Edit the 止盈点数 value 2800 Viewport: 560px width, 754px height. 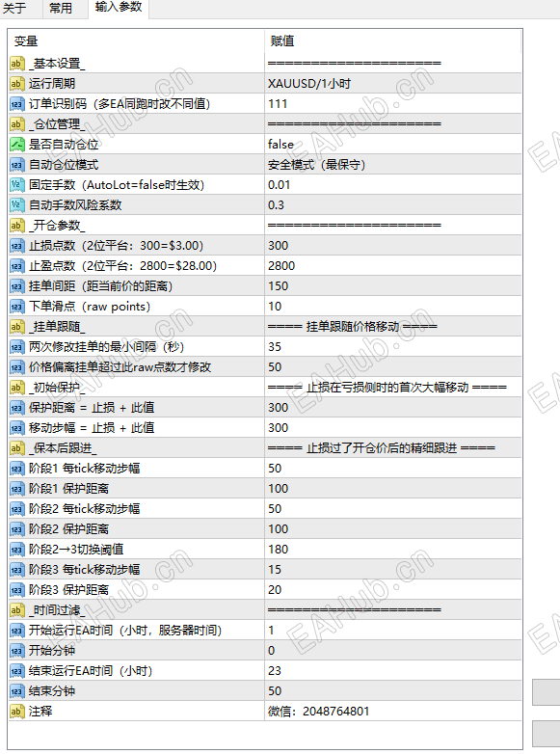click(392, 266)
